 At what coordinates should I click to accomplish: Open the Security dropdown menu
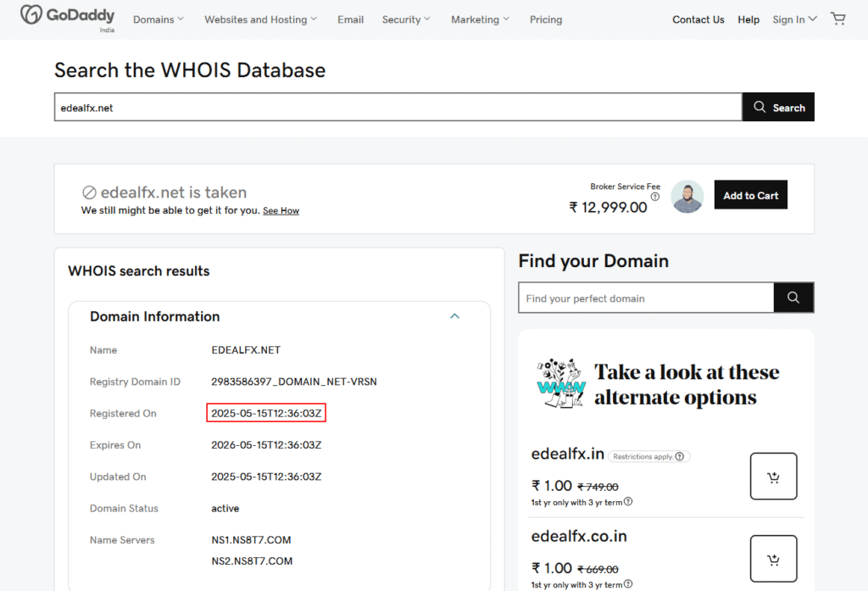(x=406, y=20)
